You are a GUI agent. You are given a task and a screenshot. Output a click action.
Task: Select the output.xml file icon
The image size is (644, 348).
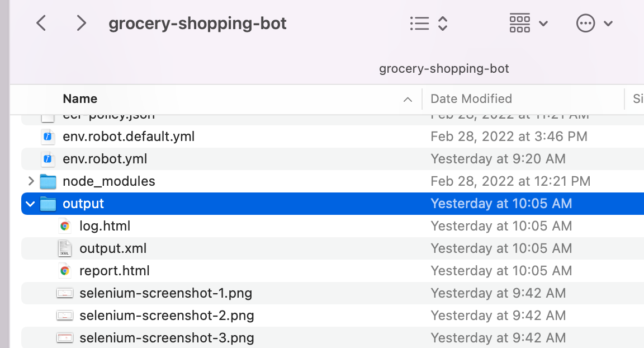click(64, 248)
